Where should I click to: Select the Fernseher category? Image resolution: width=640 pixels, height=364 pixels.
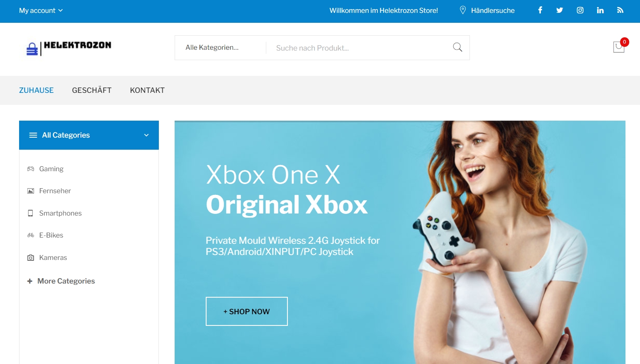(x=55, y=191)
